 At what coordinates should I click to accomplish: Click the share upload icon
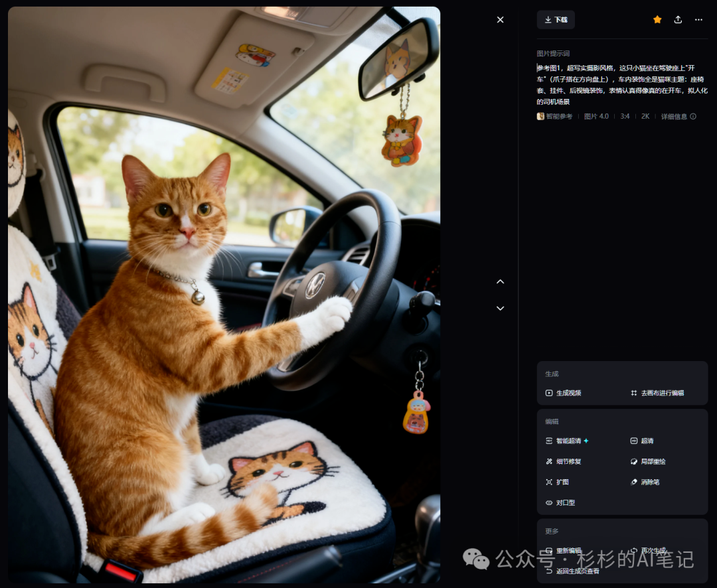[678, 20]
